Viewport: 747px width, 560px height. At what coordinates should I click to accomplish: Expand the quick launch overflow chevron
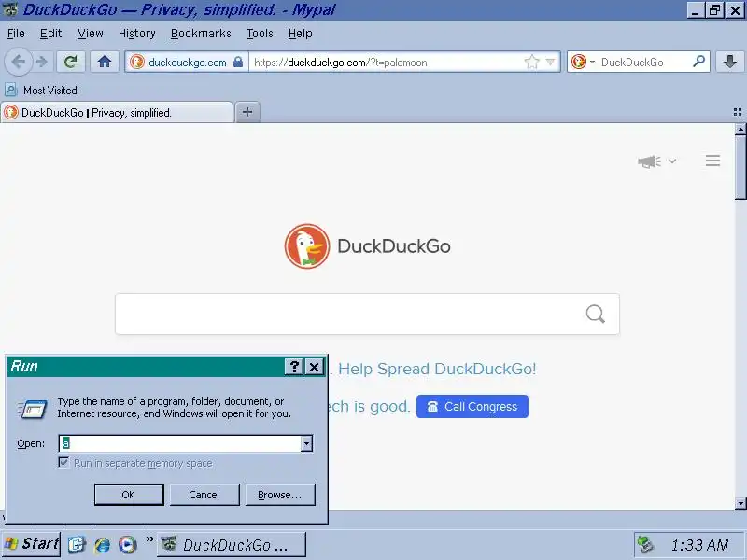(149, 539)
